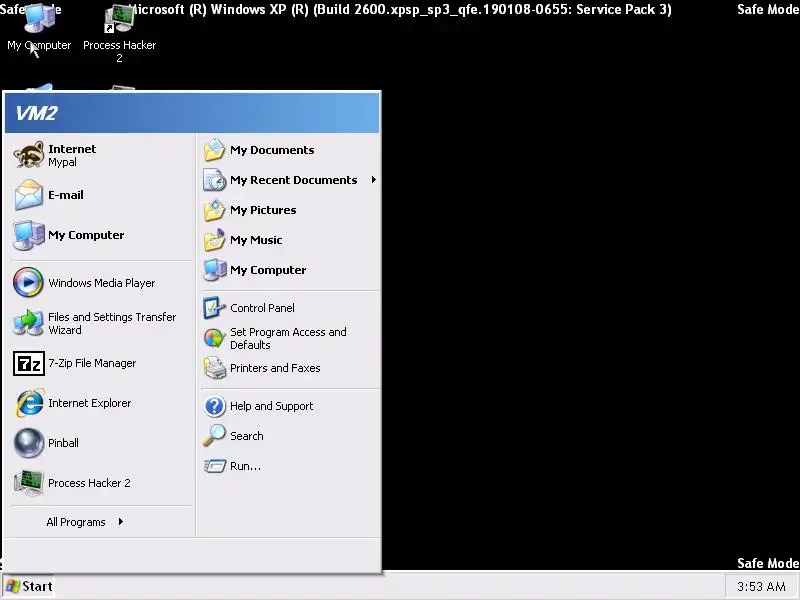Click the Pinball label

point(63,443)
